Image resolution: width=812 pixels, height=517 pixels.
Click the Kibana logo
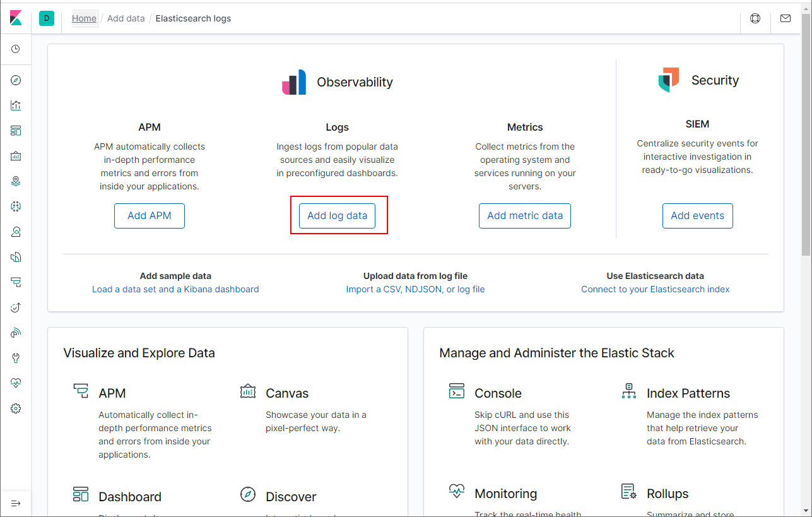16,18
